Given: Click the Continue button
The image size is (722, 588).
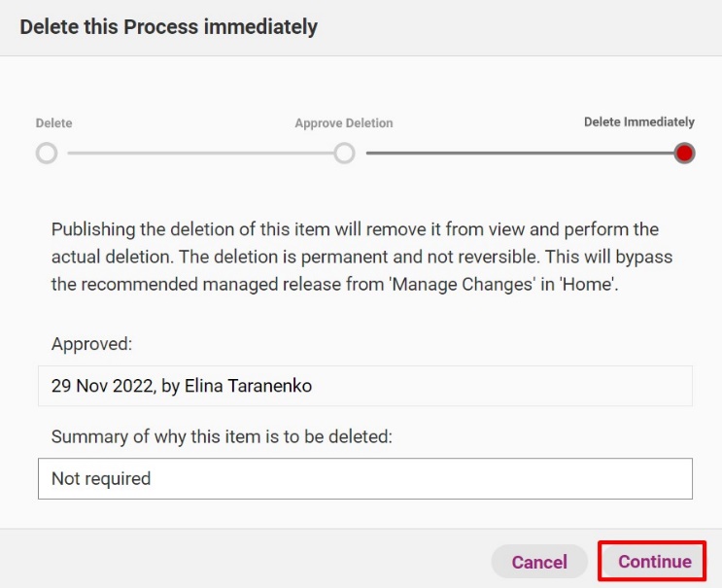Looking at the screenshot, I should click(654, 562).
